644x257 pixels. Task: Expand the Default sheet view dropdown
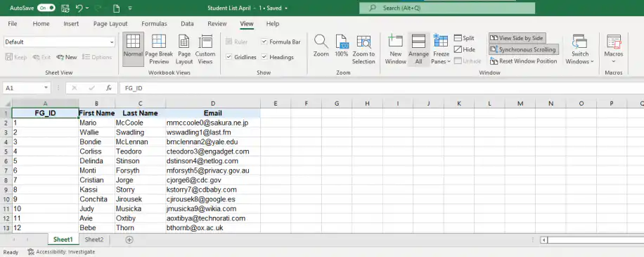[112, 42]
